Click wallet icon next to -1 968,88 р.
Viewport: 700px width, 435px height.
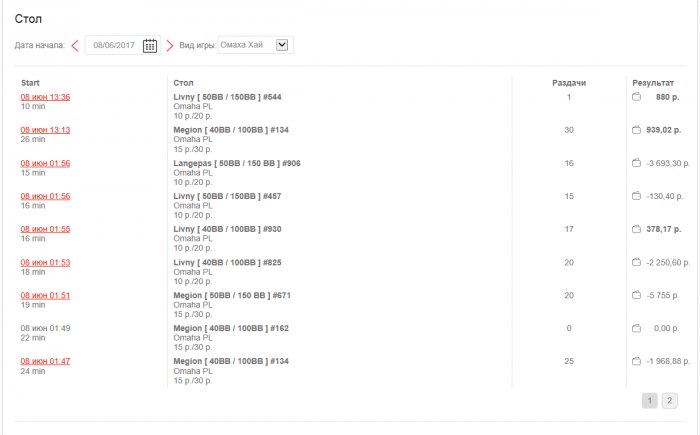636,361
